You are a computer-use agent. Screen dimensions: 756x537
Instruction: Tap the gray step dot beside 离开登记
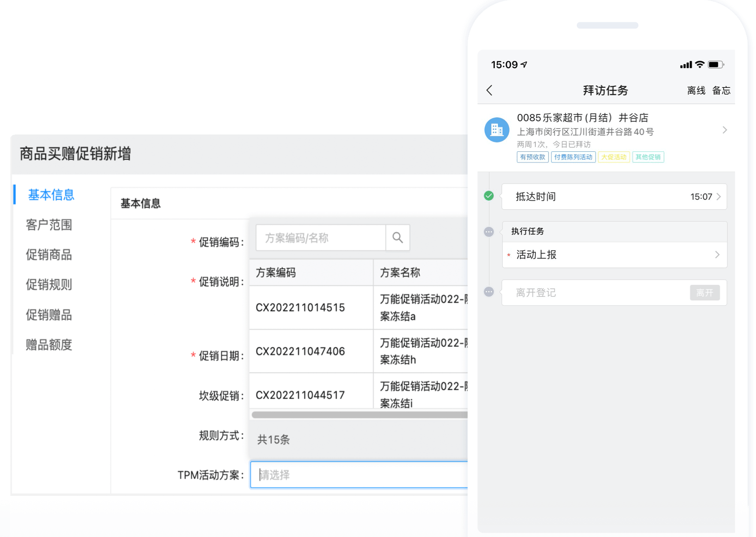(x=489, y=292)
